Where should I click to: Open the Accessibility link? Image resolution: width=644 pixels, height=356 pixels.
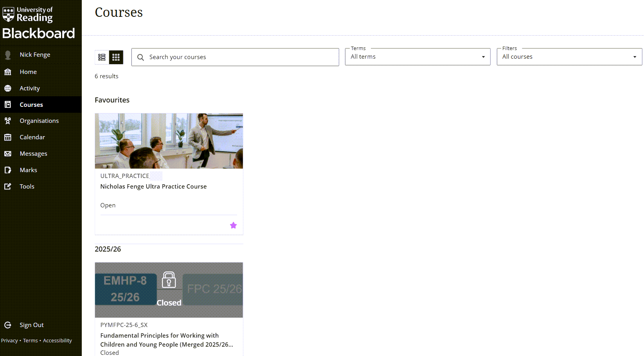[57, 341]
